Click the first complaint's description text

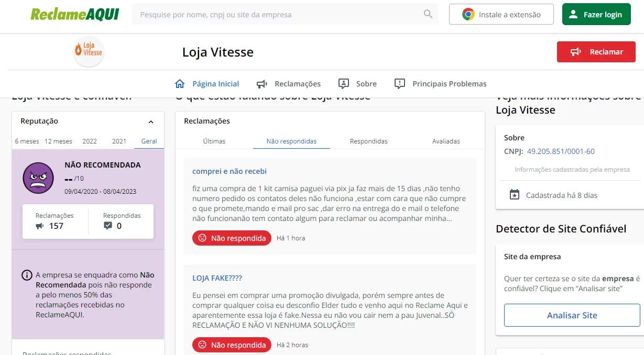click(329, 203)
